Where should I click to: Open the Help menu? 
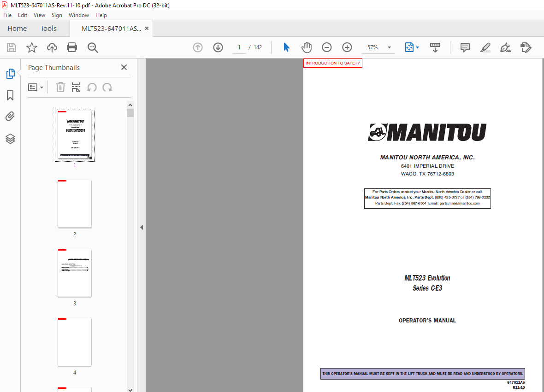(x=101, y=15)
